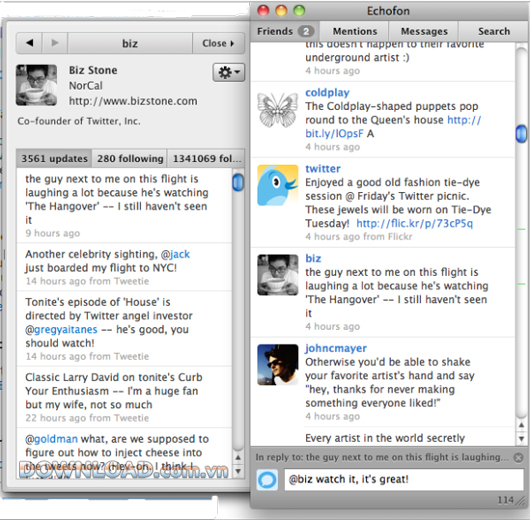Screen dimensions: 530x520
Task: Switch to the Messages tab
Action: [x=424, y=31]
